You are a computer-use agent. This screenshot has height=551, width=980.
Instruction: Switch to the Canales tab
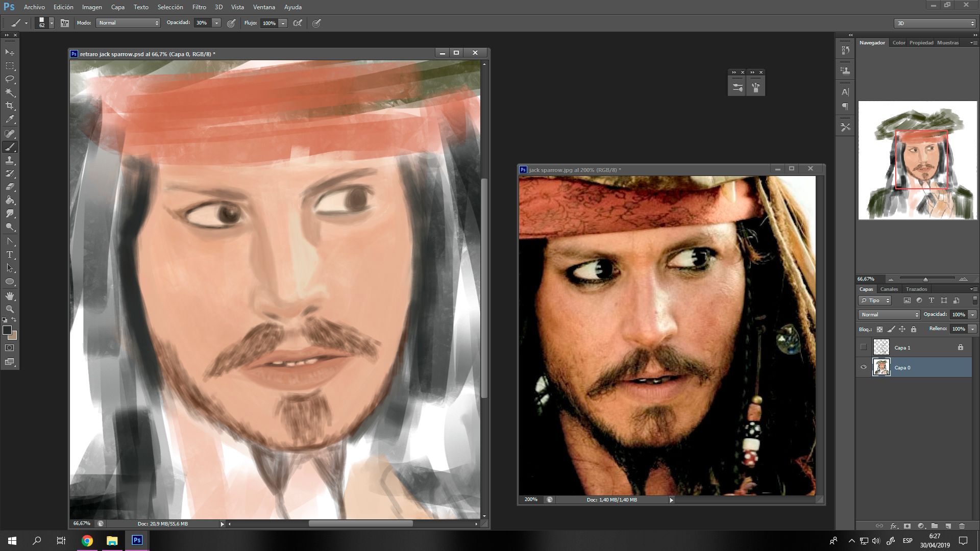click(889, 289)
